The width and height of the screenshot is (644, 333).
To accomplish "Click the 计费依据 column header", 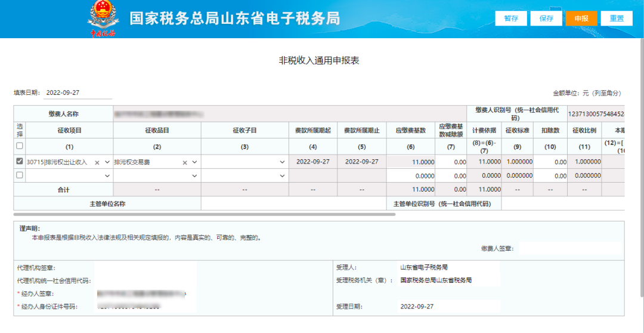I will click(x=484, y=130).
